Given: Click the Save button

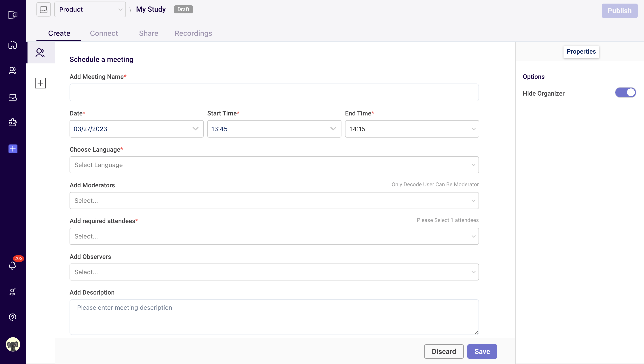Looking at the screenshot, I should (x=482, y=351).
